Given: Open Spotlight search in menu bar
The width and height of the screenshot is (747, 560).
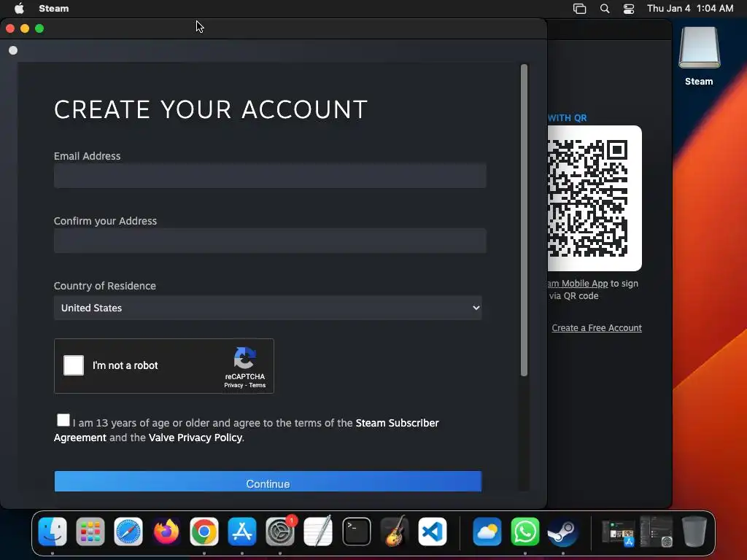Looking at the screenshot, I should click(x=605, y=9).
